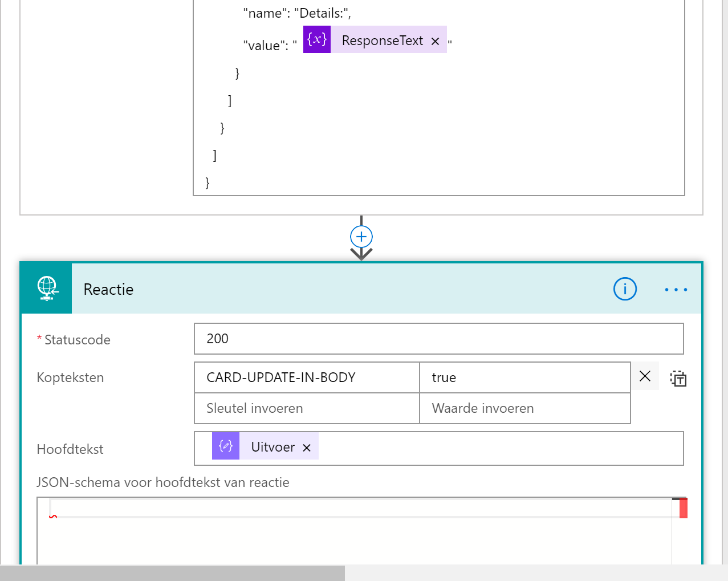
Task: Edit the CARD-UPDATE-IN-BODY header key
Action: (307, 377)
